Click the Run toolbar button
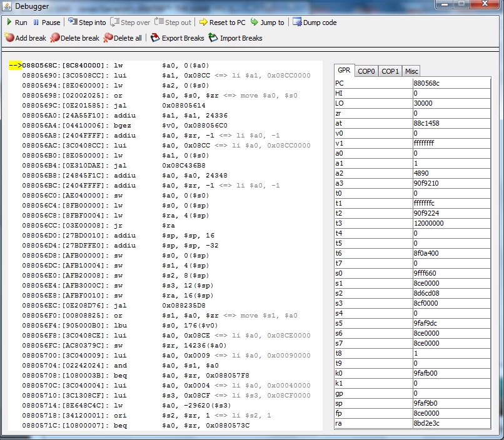Image resolution: width=504 pixels, height=440 pixels. click(x=17, y=22)
